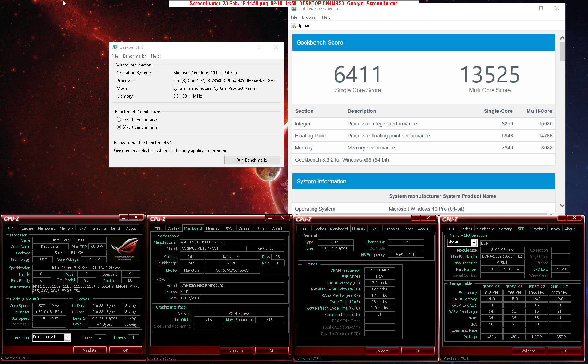The height and width of the screenshot is (364, 588).
Task: Click the Floating Point results row
Action: pos(424,136)
